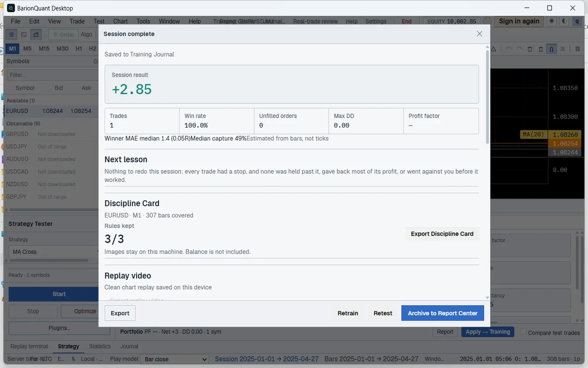Viewport: 588px width, 368px height.
Task: Click the Retrain button
Action: 348,313
